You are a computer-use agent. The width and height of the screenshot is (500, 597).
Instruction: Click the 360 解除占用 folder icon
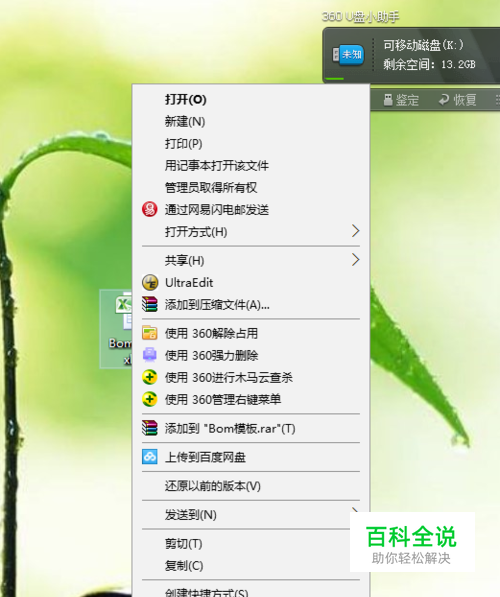pyautogui.click(x=149, y=333)
